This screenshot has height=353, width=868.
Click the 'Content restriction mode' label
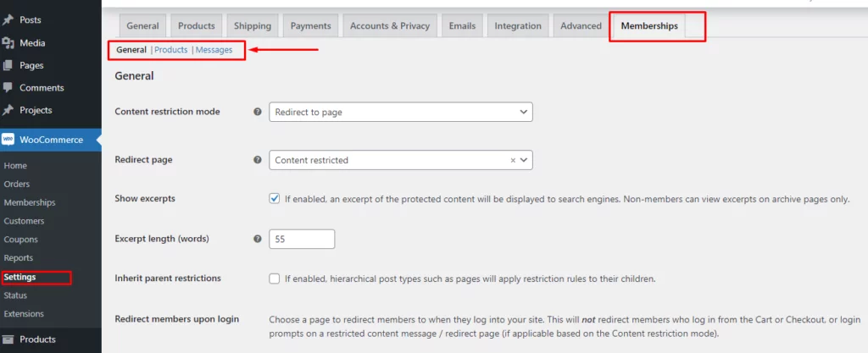[167, 112]
